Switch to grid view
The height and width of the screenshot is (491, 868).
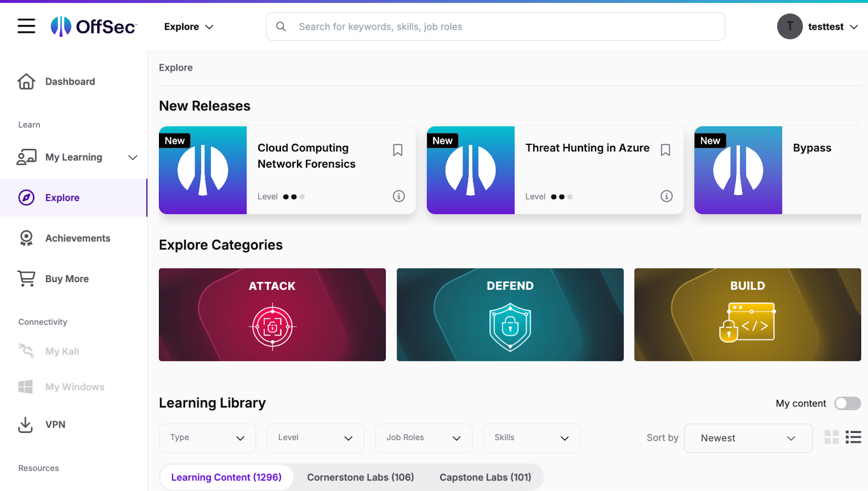[x=831, y=437]
